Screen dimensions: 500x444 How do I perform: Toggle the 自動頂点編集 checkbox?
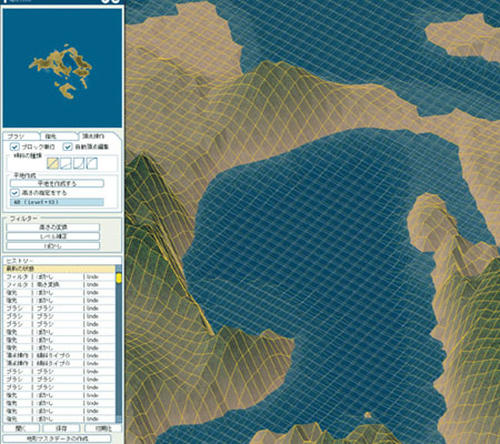point(68,147)
